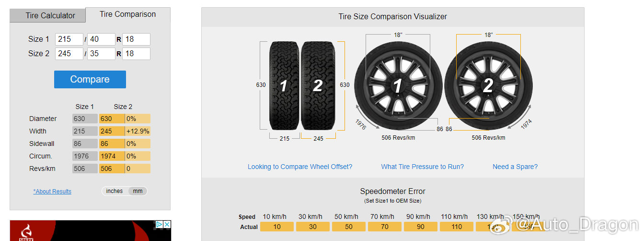
Task: Click tire tread image number 1
Action: [x=284, y=85]
